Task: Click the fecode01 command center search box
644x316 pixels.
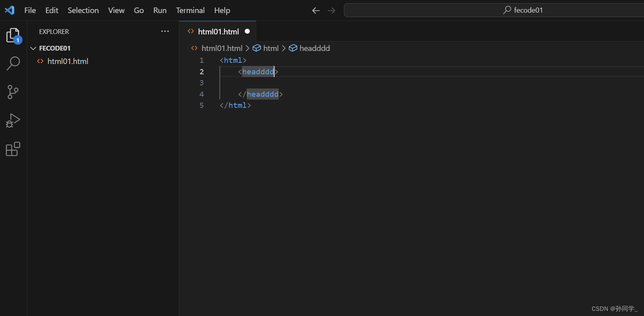Action: [x=494, y=10]
